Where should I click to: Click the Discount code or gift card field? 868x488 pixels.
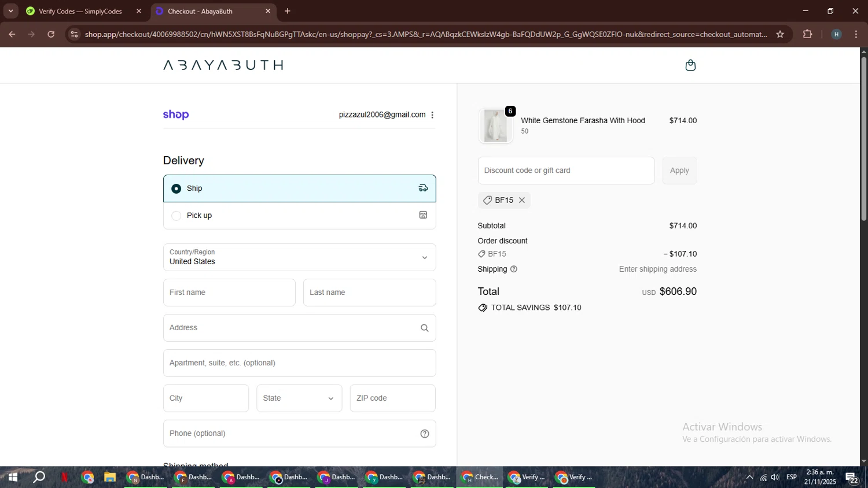click(566, 171)
